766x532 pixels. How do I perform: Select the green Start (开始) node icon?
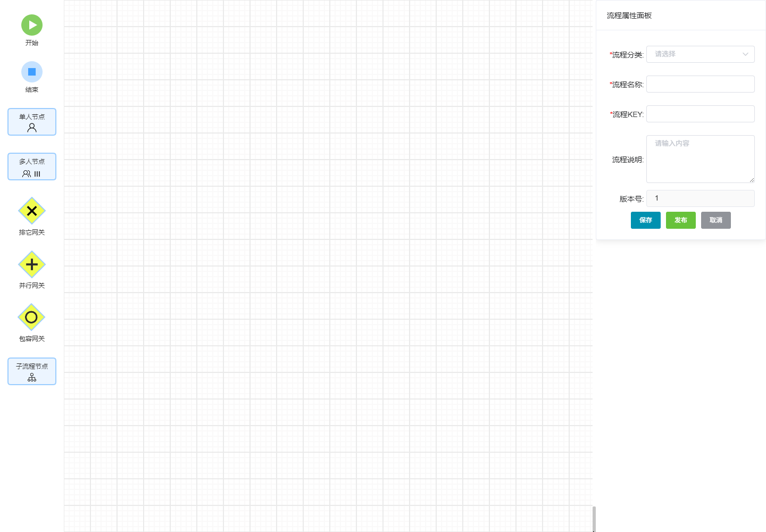click(32, 25)
